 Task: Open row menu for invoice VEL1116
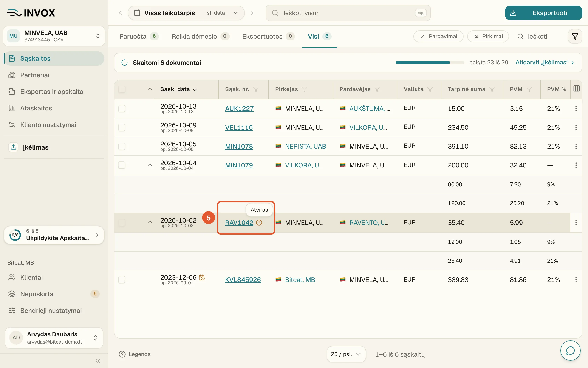[x=576, y=127]
